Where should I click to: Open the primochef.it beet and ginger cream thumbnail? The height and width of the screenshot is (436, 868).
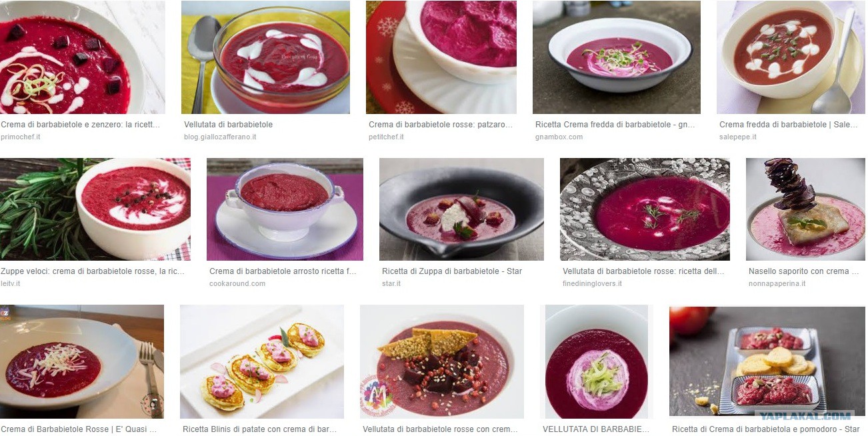click(x=83, y=57)
